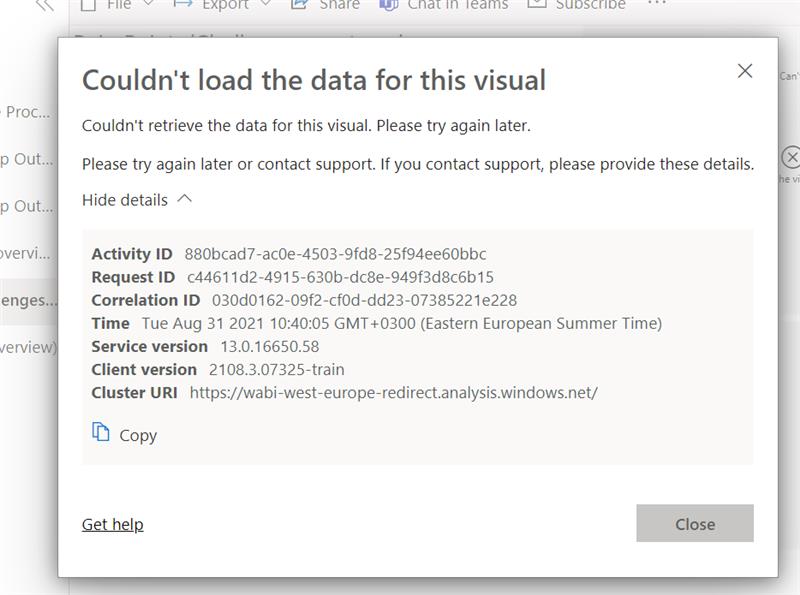Collapse navigation pane double chevron
The height and width of the screenshot is (595, 800).
(45, 5)
